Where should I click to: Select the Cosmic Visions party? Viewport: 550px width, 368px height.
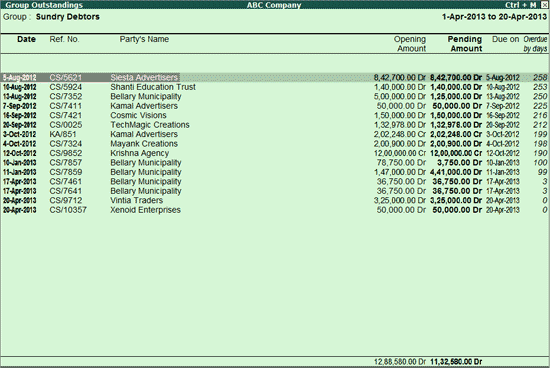coord(139,115)
